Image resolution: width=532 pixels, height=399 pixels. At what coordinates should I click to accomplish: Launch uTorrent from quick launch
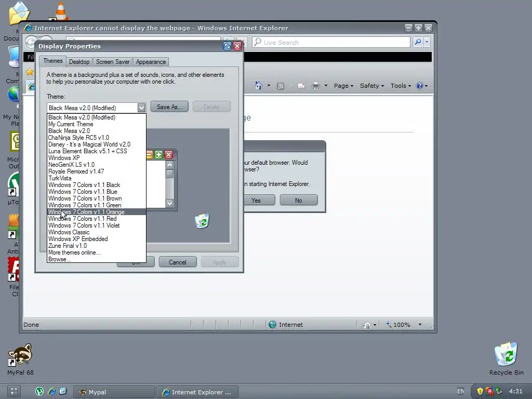pyautogui.click(x=39, y=391)
